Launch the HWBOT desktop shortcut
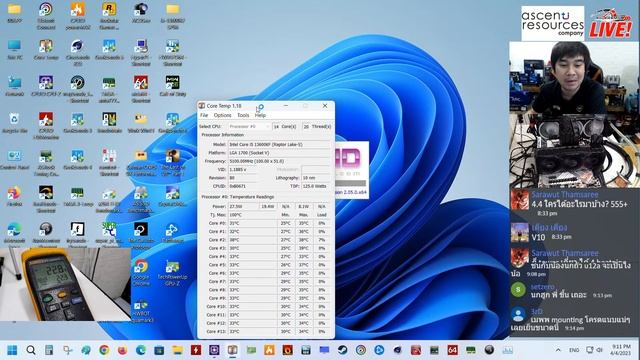This screenshot has height=360, width=640. (x=141, y=311)
